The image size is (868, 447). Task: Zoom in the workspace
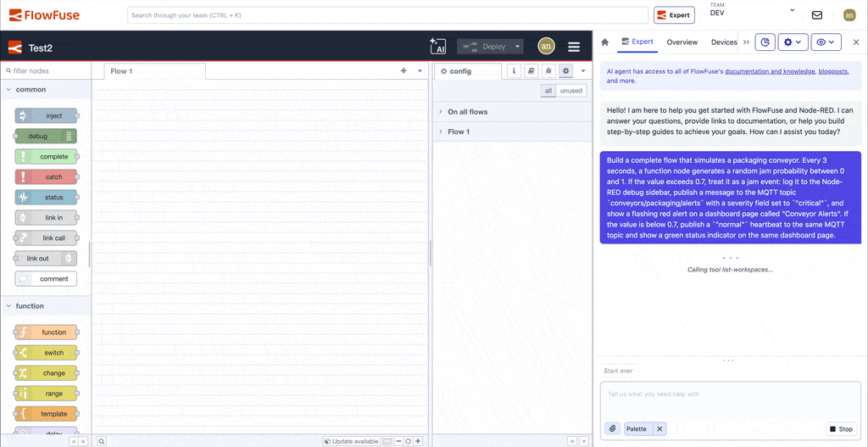[419, 441]
